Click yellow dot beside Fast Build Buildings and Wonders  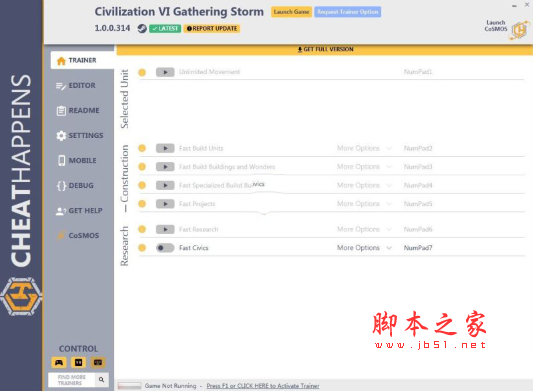pyautogui.click(x=142, y=167)
